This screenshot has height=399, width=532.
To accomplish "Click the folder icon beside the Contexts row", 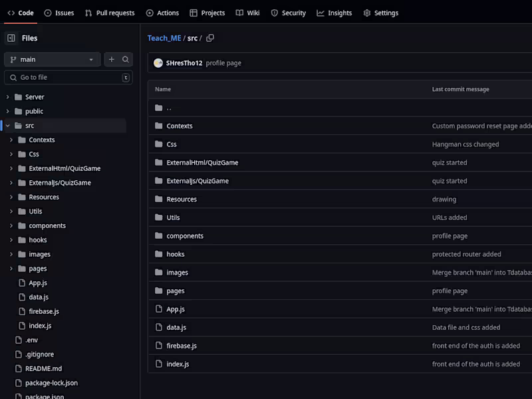I will tap(159, 126).
